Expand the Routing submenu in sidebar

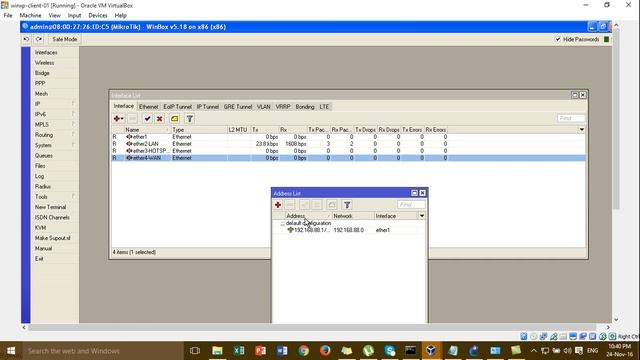pyautogui.click(x=73, y=135)
